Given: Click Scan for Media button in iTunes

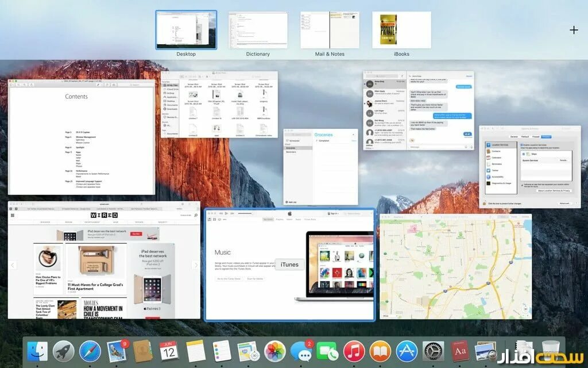Looking at the screenshot, I should 255,279.
